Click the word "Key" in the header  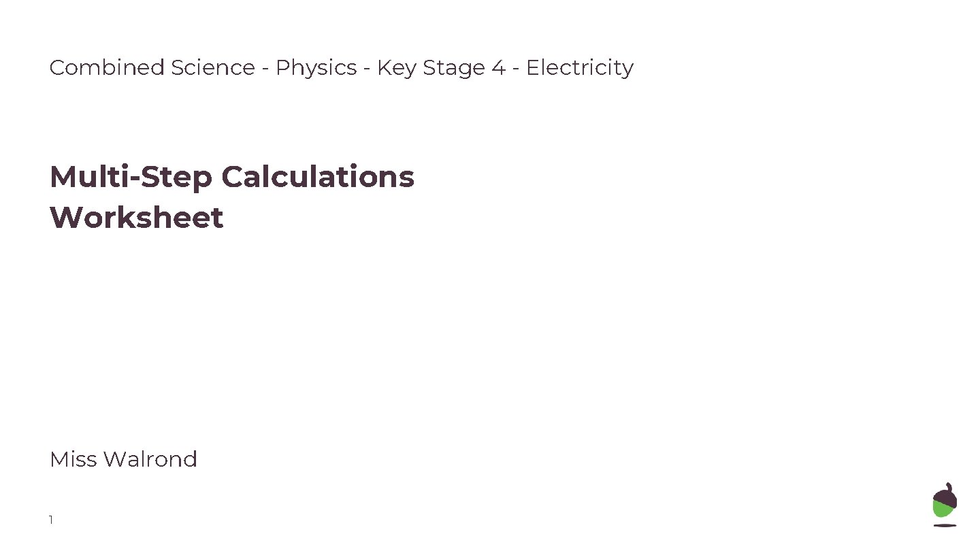click(x=397, y=68)
